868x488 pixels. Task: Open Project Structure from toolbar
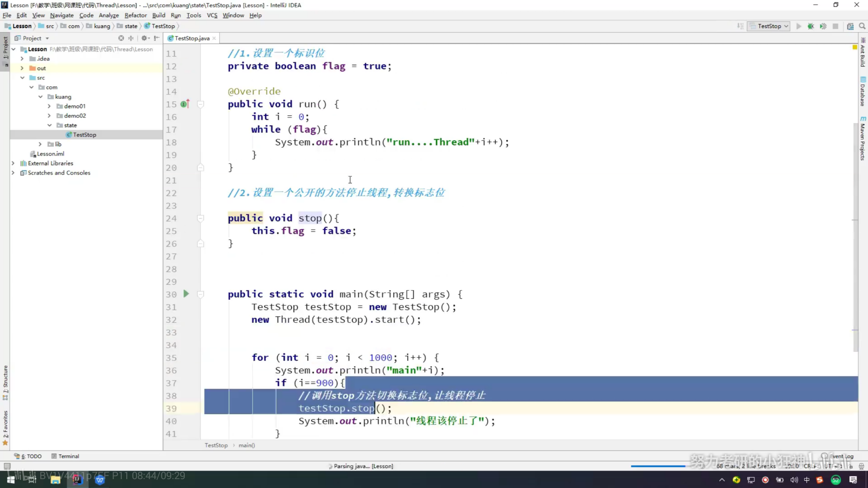pyautogui.click(x=850, y=26)
